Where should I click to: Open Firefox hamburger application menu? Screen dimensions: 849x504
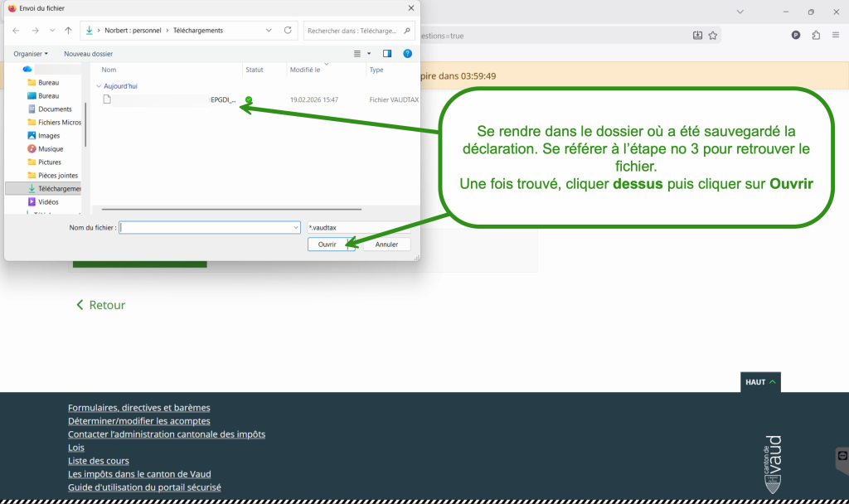[x=836, y=35]
